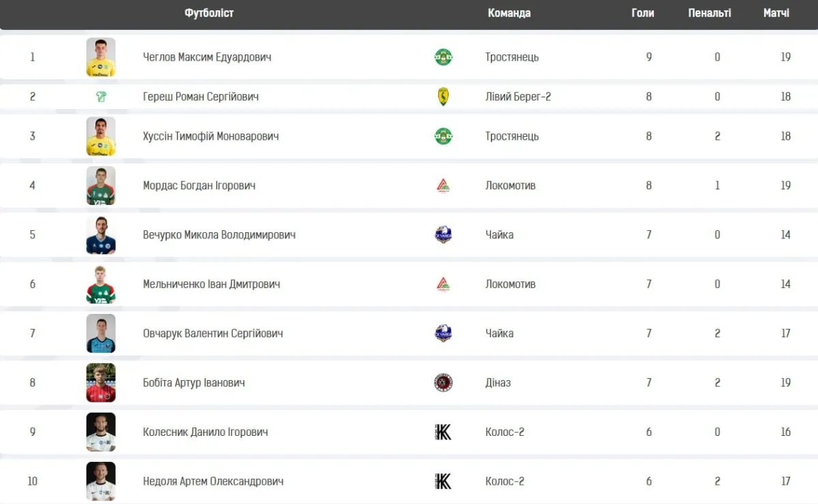Click the Тростянець club logo beside Чеглов
This screenshot has width=818, height=504.
pos(443,57)
